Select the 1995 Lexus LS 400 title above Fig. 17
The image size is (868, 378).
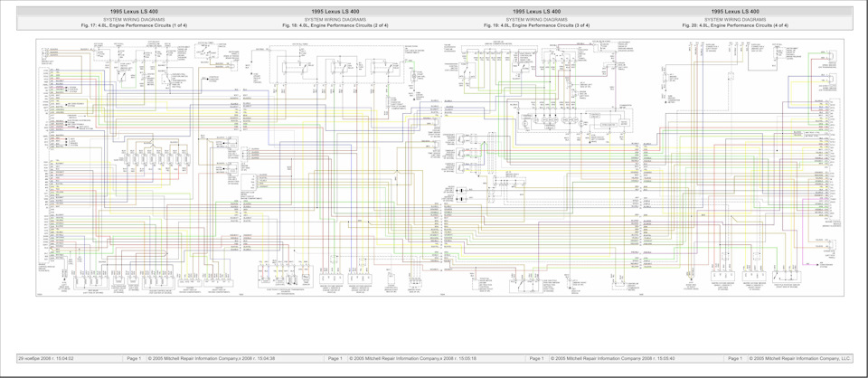click(134, 11)
